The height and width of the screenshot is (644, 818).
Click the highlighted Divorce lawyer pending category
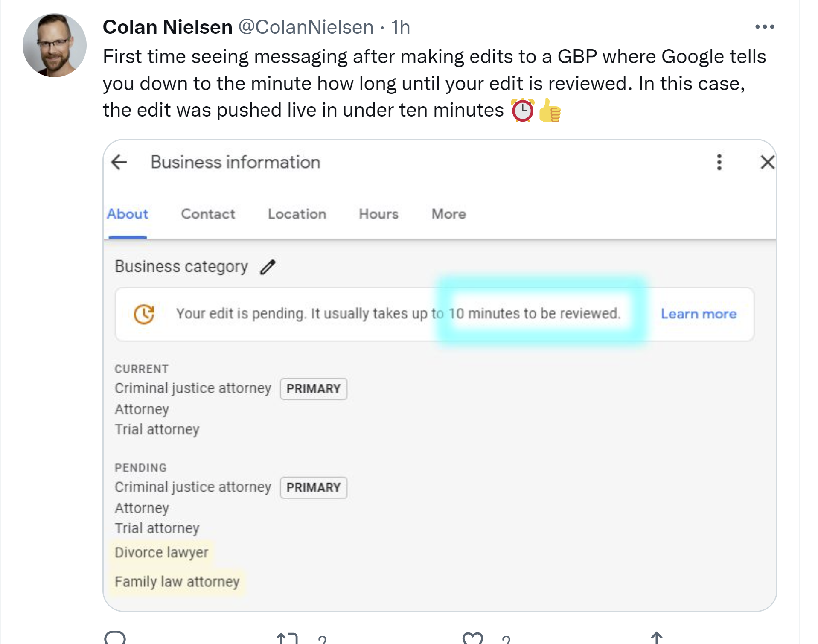pos(161,553)
